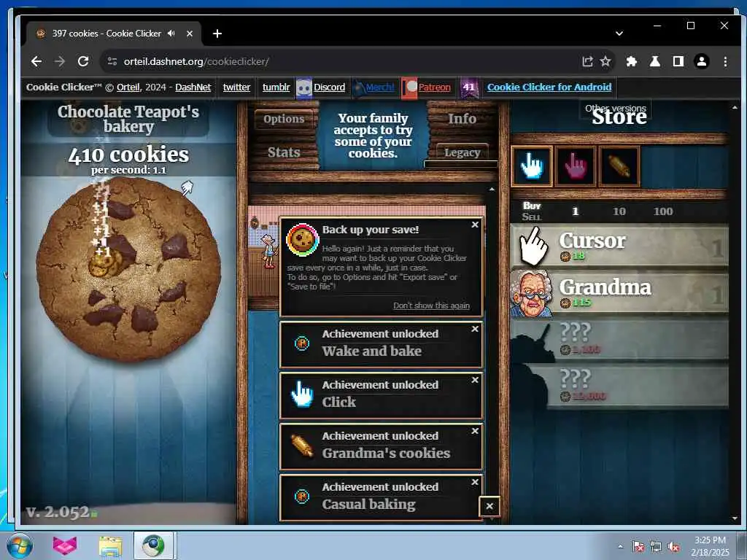Open the Info menu
The image size is (747, 560).
pyautogui.click(x=462, y=119)
